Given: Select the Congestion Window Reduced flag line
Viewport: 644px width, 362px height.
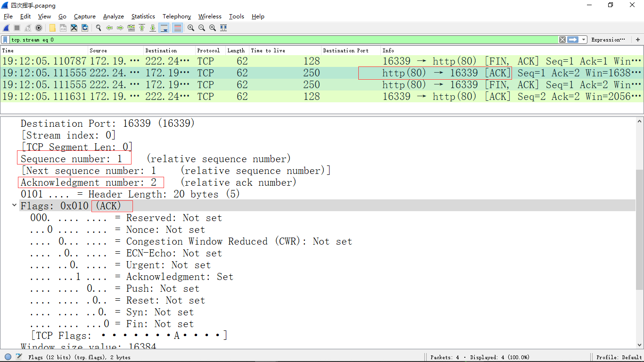Looking at the screenshot, I should 191,241.
